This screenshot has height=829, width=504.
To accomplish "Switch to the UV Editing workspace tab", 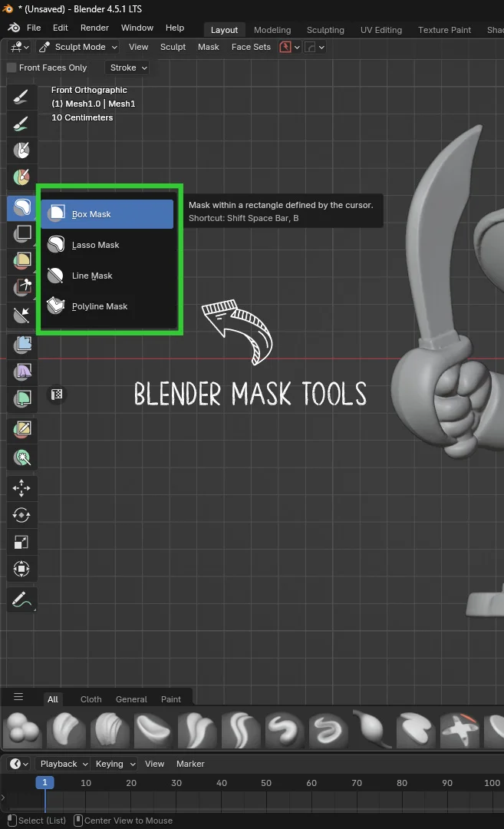I will coord(381,30).
